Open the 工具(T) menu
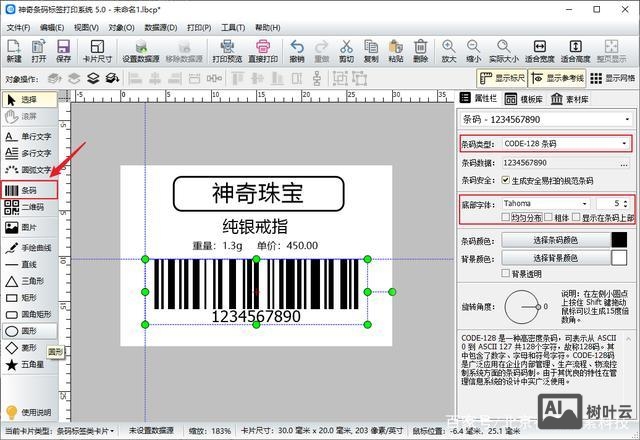 (x=233, y=27)
